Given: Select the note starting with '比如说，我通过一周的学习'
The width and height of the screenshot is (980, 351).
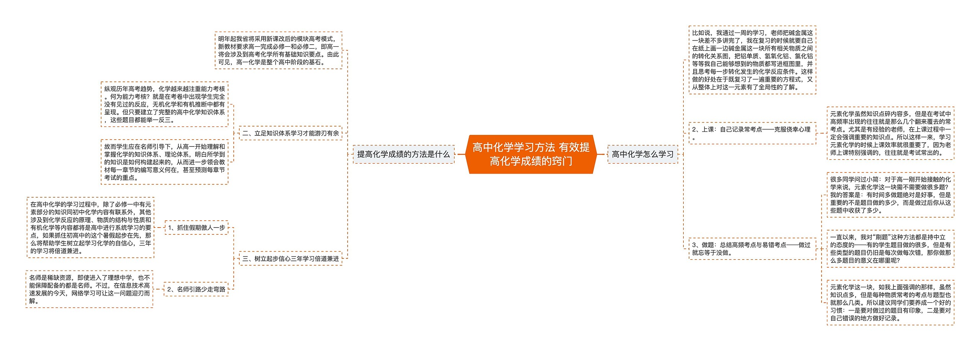Looking at the screenshot, I should pyautogui.click(x=752, y=60).
